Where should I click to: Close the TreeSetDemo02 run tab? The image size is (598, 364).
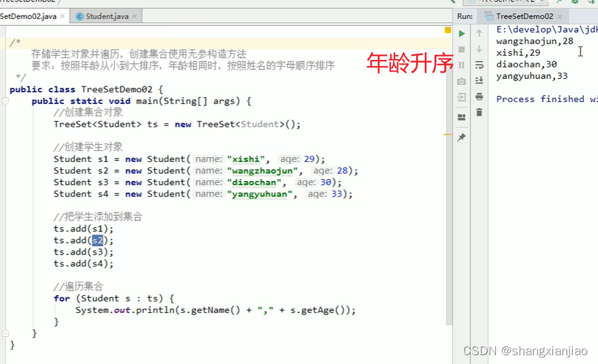pyautogui.click(x=559, y=16)
